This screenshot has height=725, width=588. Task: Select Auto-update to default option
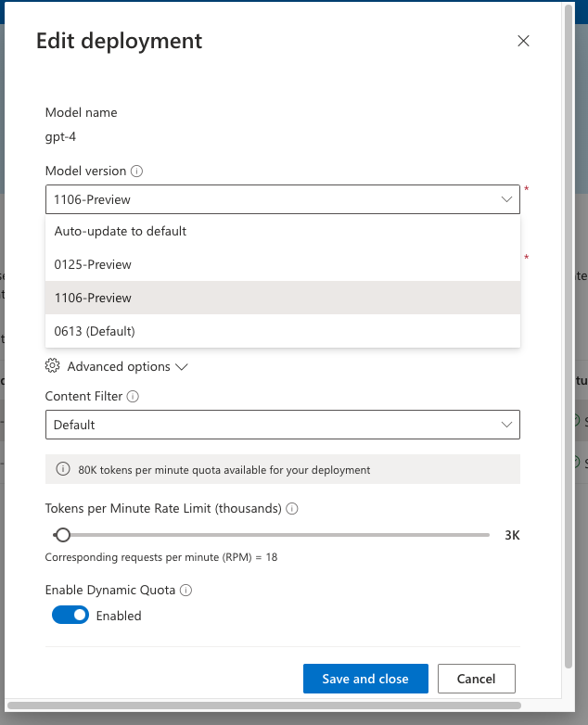[x=283, y=231]
